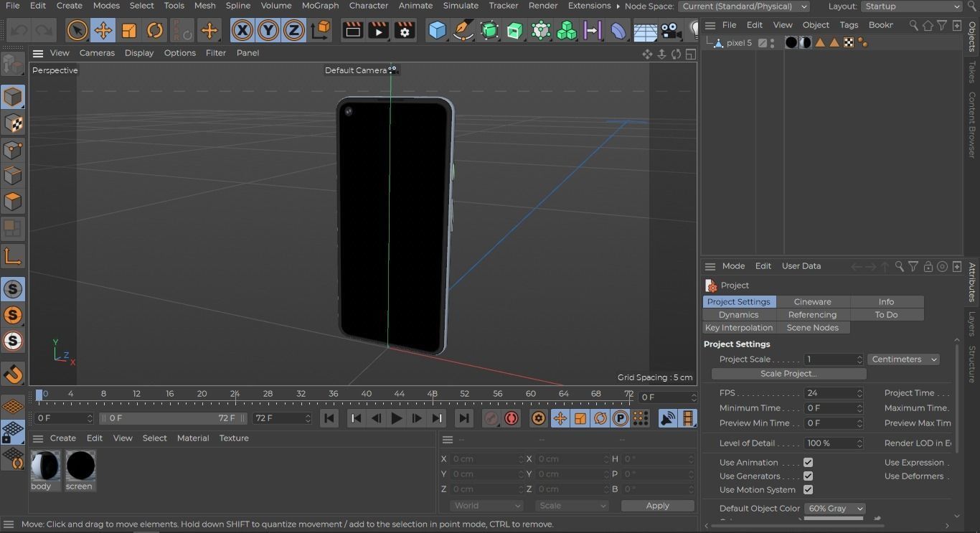980x533 pixels.
Task: Add an Extrude generator green cube
Action: [x=515, y=31]
